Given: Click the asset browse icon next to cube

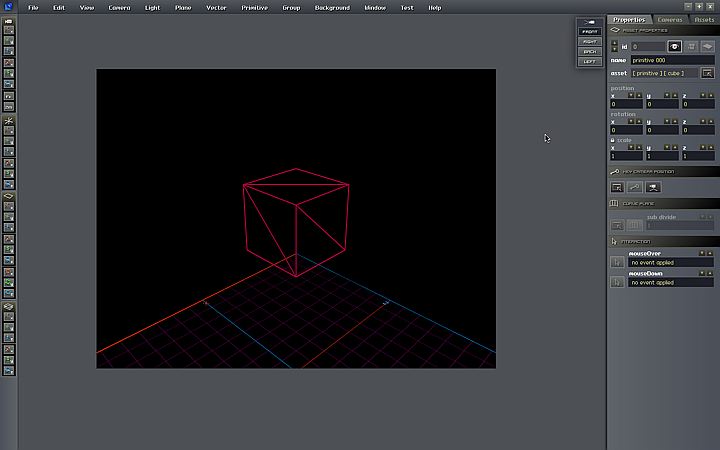Looking at the screenshot, I should (x=707, y=73).
